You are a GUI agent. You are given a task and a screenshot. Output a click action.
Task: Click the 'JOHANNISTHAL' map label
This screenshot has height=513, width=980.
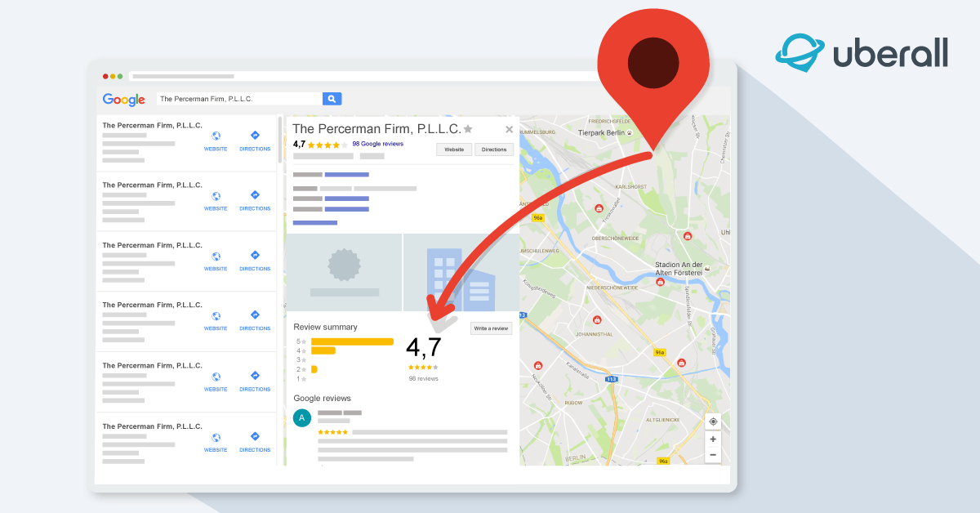tap(593, 334)
